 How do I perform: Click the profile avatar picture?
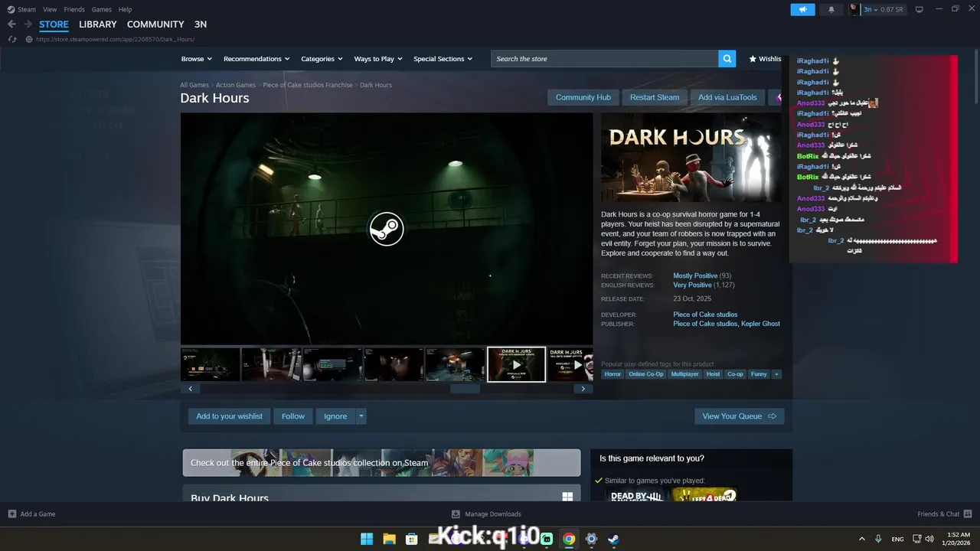click(854, 9)
